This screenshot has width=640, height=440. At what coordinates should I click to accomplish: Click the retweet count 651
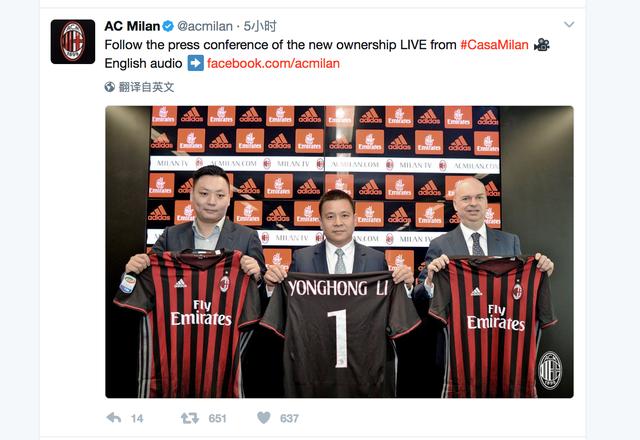pos(217,418)
